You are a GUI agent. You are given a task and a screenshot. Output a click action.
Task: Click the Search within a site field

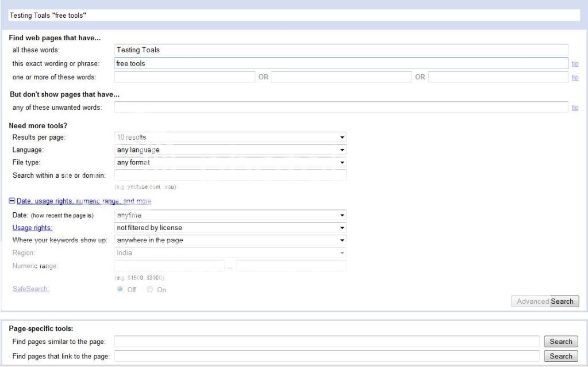pyautogui.click(x=230, y=175)
